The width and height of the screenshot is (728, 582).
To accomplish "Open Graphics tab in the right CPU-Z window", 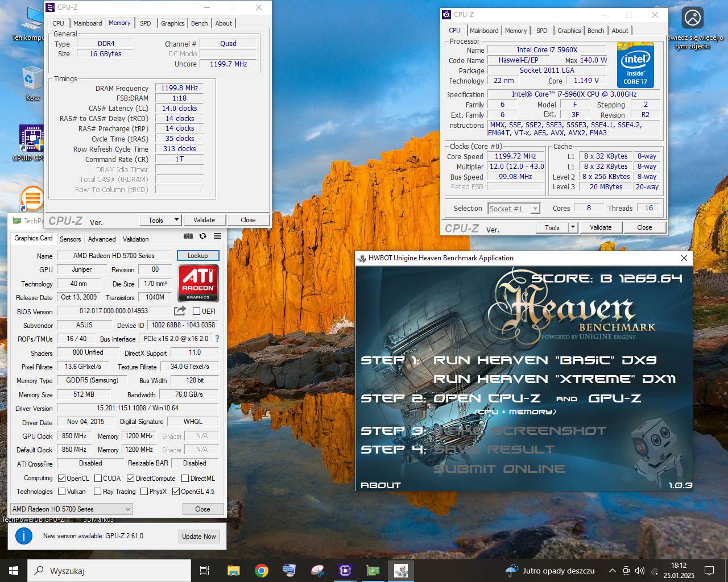I will click(569, 31).
